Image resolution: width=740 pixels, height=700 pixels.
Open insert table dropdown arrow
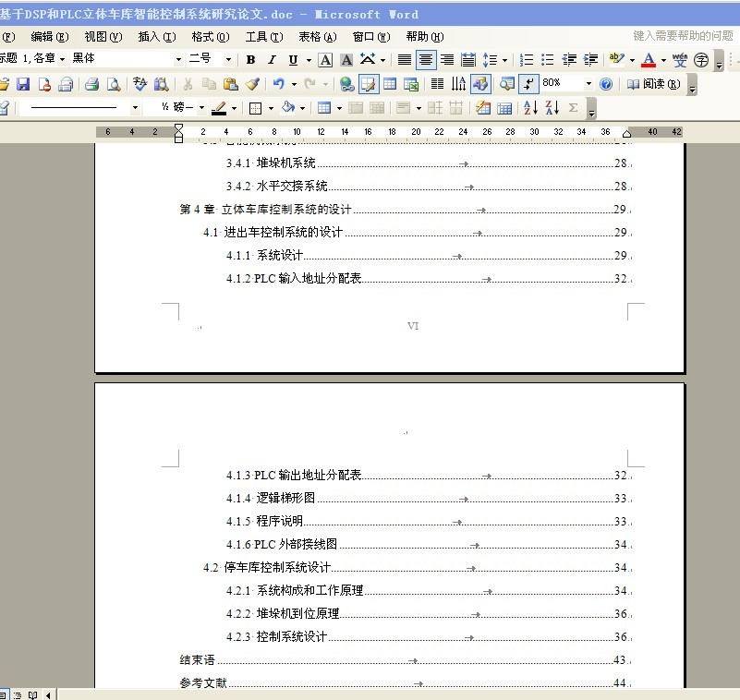(x=339, y=108)
